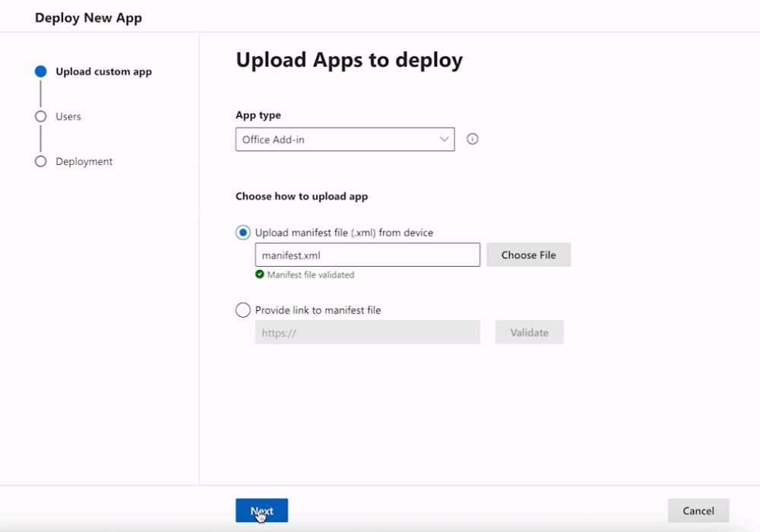Screen dimensions: 760x532
Task: Click Choose File to browse manifest
Action: click(x=528, y=255)
